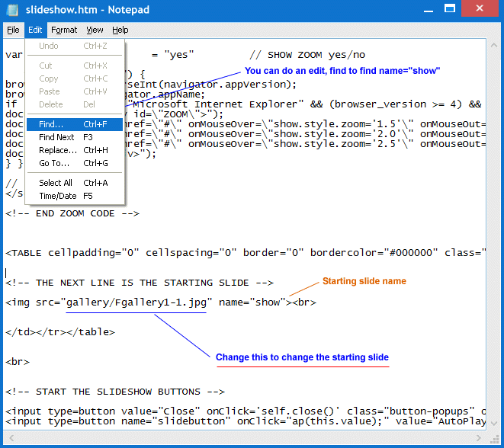Maximize the Notepad window

pos(448,8)
